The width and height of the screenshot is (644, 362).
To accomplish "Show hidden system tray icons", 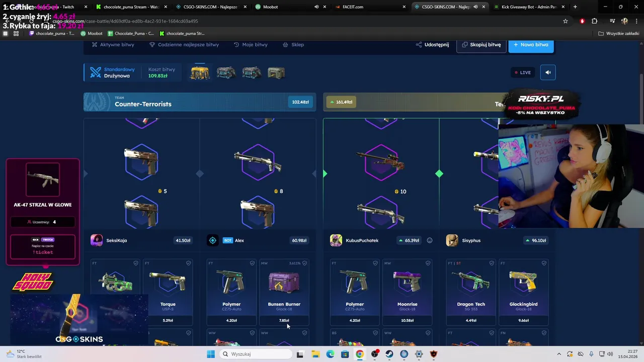I will [558, 354].
